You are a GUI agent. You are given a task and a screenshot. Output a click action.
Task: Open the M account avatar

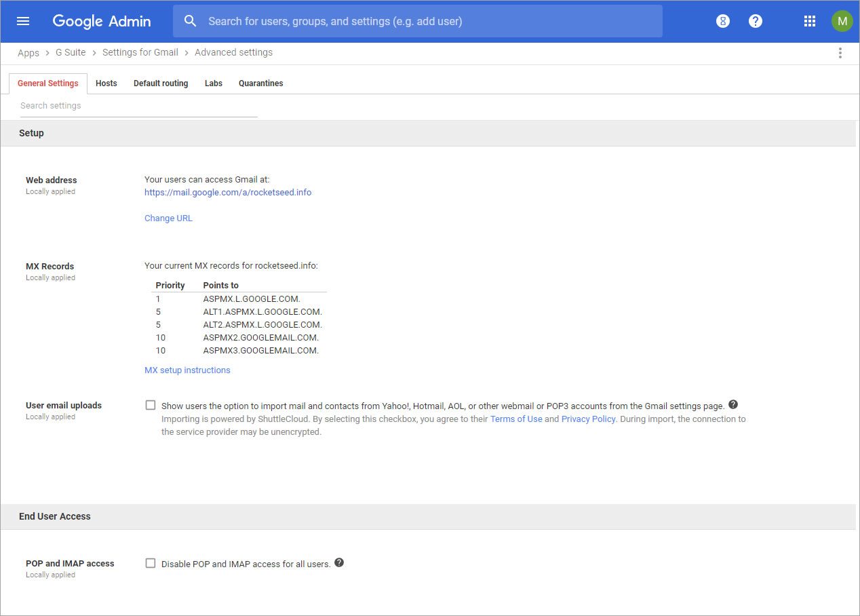(x=842, y=21)
